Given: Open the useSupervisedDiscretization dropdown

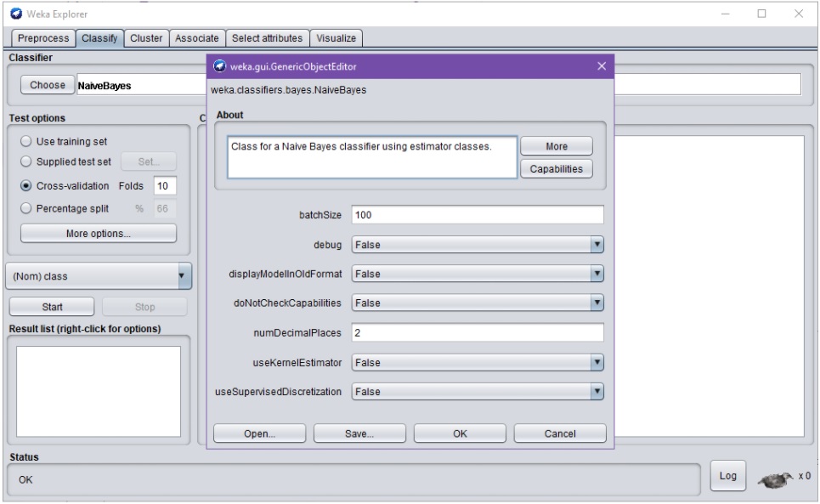Looking at the screenshot, I should [x=478, y=392].
